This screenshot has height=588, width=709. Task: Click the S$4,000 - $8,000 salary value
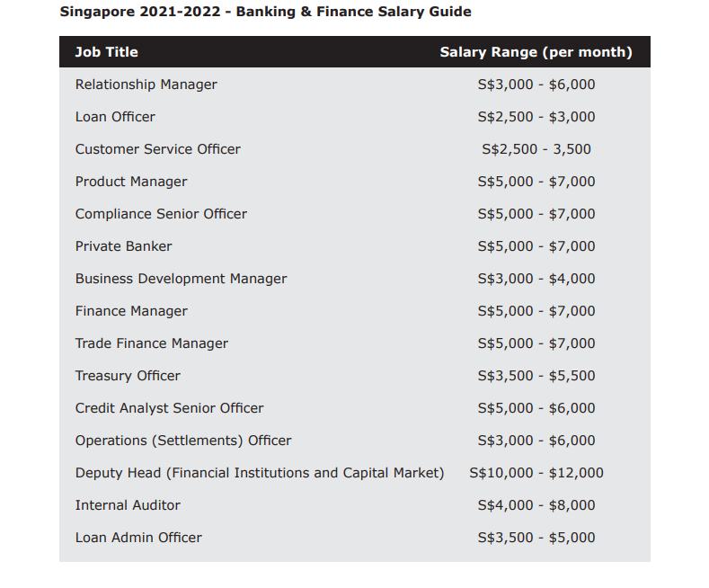click(x=536, y=505)
